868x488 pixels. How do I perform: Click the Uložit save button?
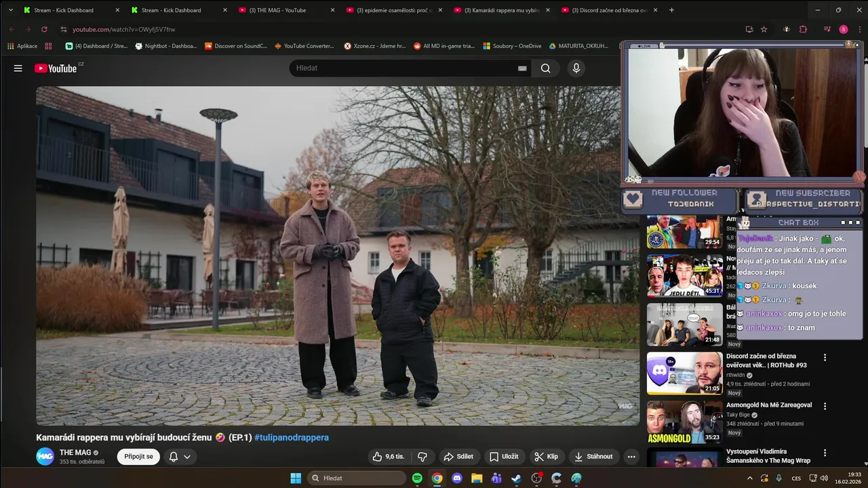[504, 457]
